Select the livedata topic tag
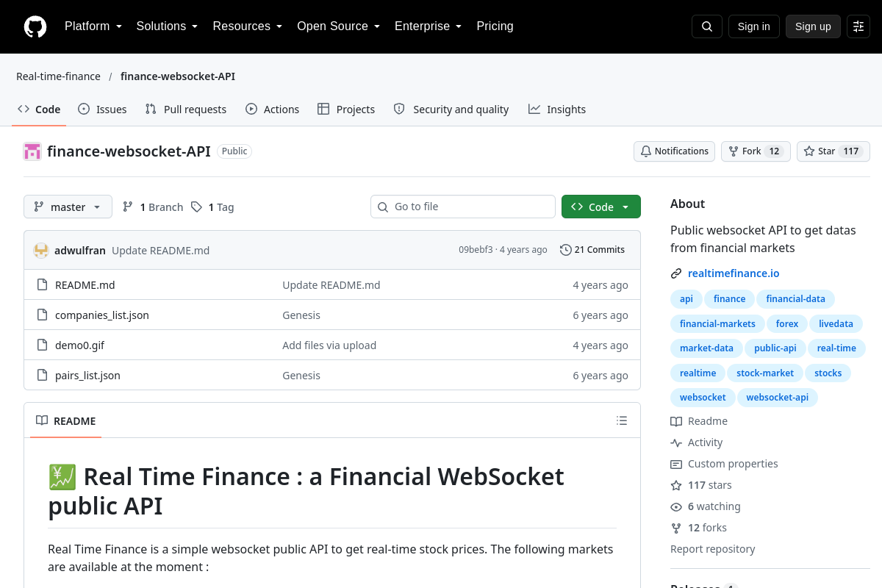Screen dimensions: 882x588 (x=836, y=324)
